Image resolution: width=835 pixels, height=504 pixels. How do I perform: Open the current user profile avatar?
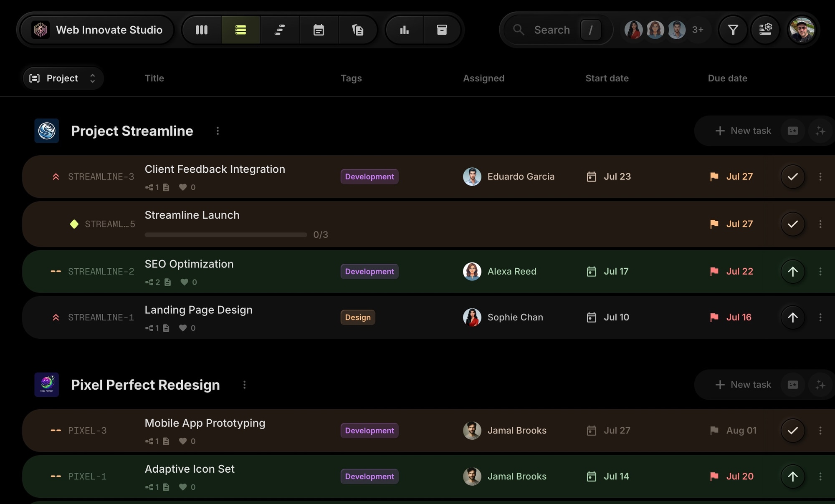pyautogui.click(x=802, y=30)
